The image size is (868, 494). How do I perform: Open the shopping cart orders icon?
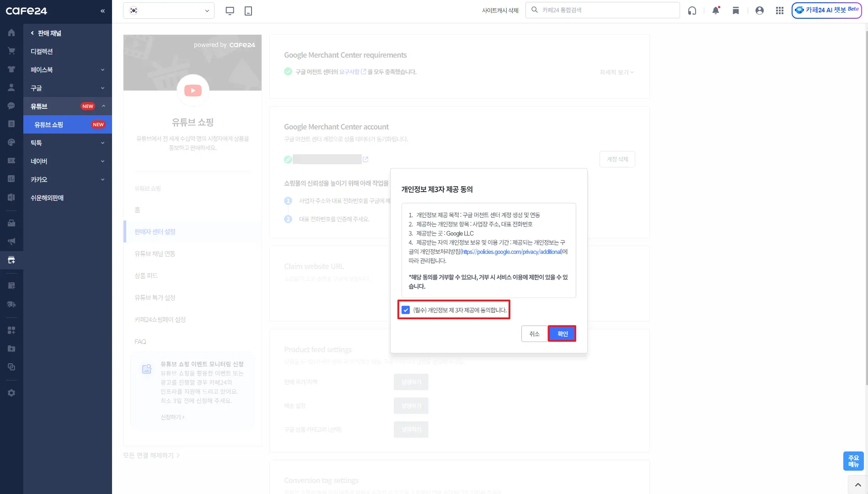coord(11,51)
